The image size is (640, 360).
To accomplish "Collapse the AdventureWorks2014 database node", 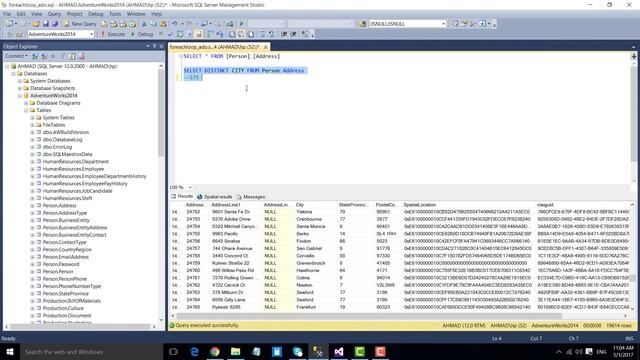I will pyautogui.click(x=20, y=96).
